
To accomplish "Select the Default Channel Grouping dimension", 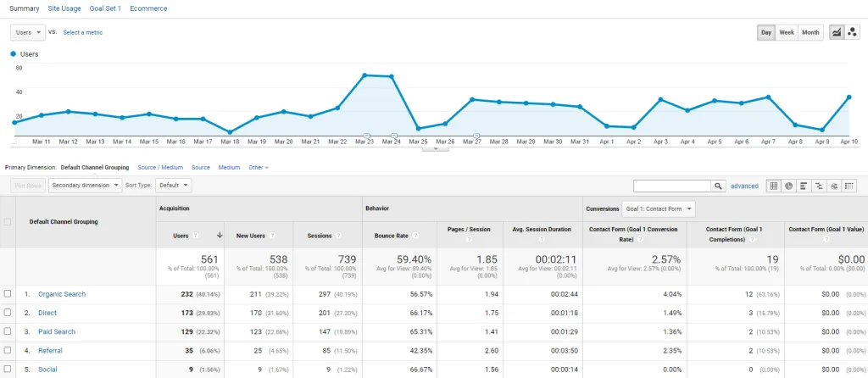I will [95, 167].
